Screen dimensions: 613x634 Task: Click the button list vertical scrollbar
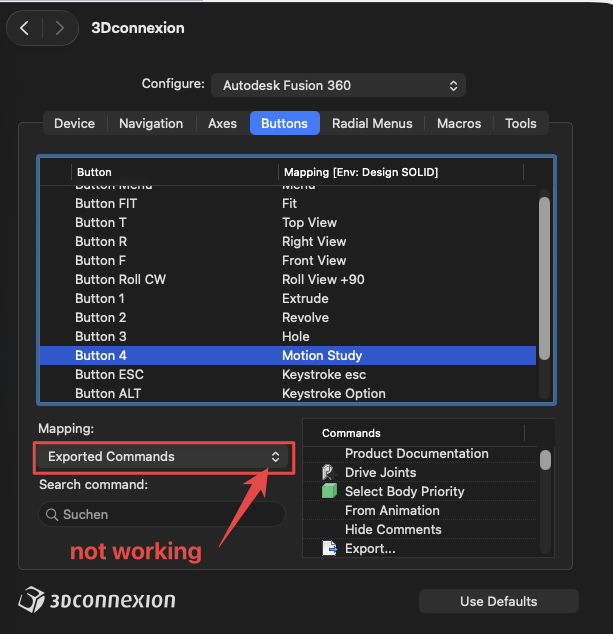click(x=544, y=278)
